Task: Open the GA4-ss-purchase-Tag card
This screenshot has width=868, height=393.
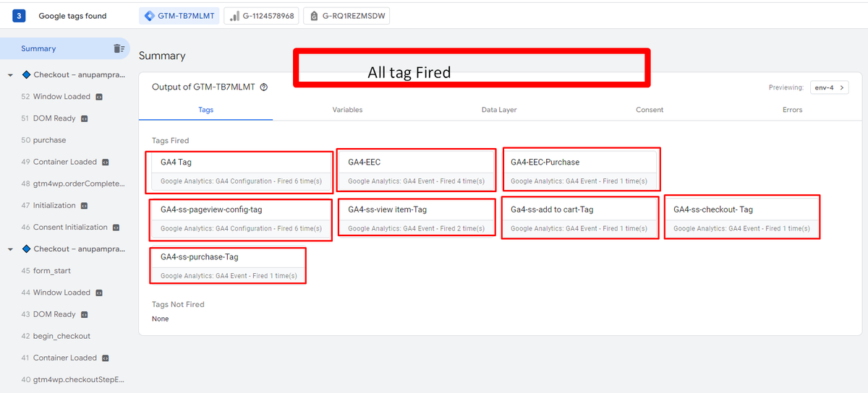Action: click(x=228, y=266)
